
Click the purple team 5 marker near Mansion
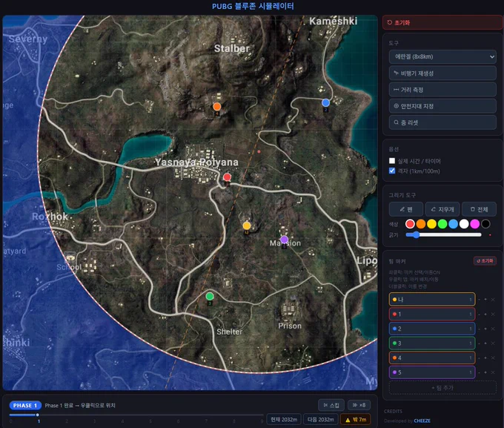(284, 240)
